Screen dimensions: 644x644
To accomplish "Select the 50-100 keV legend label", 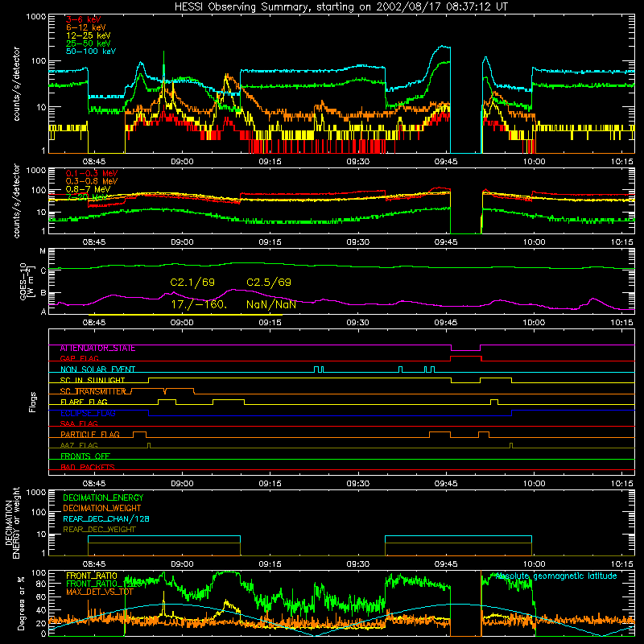I will coord(91,52).
